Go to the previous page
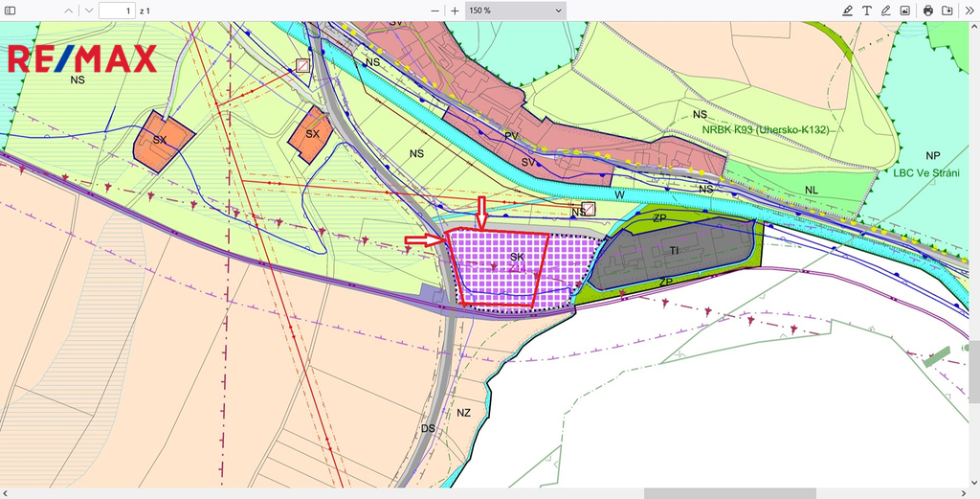The height and width of the screenshot is (499, 980). pyautogui.click(x=67, y=10)
